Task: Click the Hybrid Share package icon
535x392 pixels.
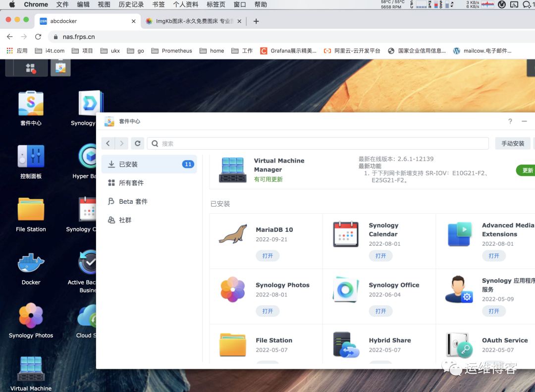Action: coord(346,345)
